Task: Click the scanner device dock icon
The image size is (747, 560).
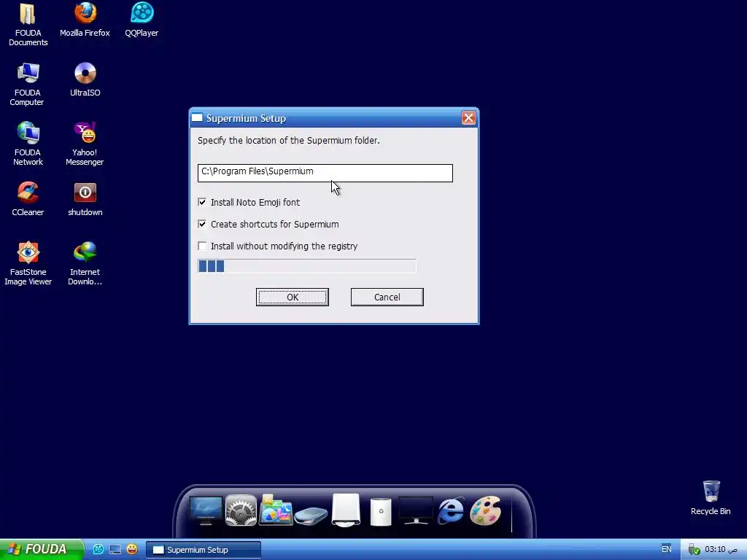Action: (x=311, y=516)
